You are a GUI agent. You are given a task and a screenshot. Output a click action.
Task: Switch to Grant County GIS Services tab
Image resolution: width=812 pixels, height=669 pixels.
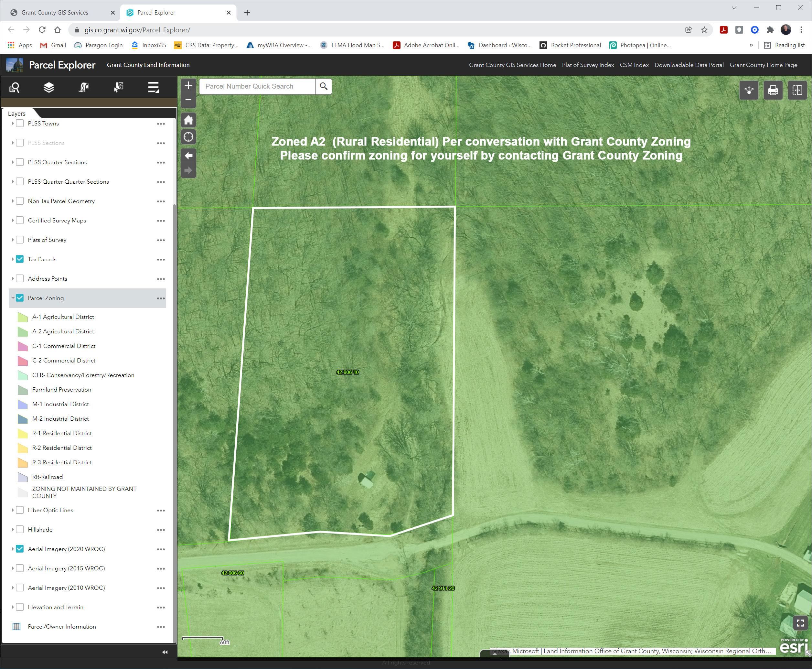55,12
